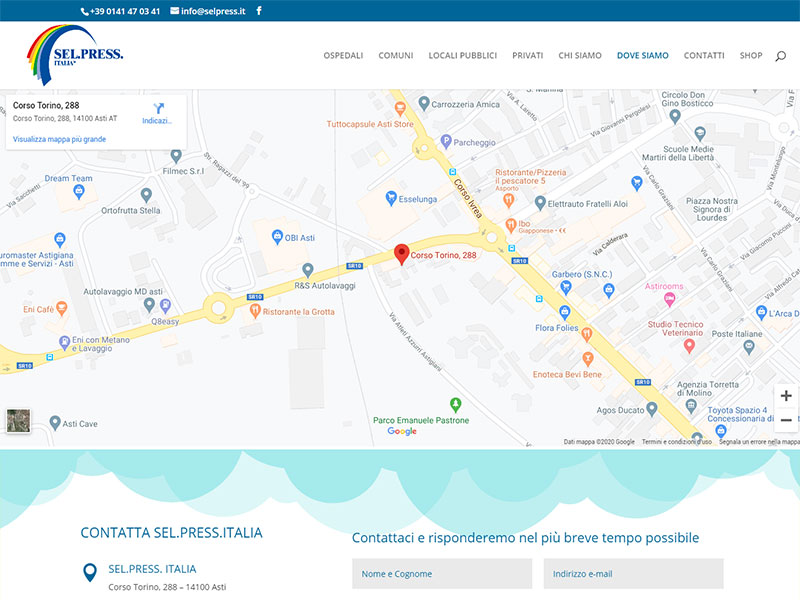Viewport: 800px width, 600px height.
Task: Open the Ospedali menu item
Action: [343, 56]
